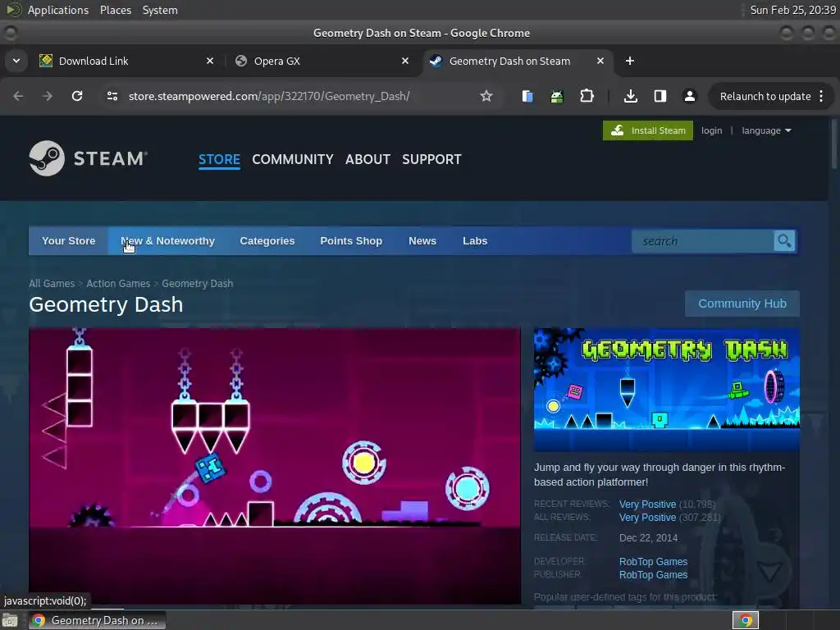
Task: Focus the store search field
Action: [702, 241]
